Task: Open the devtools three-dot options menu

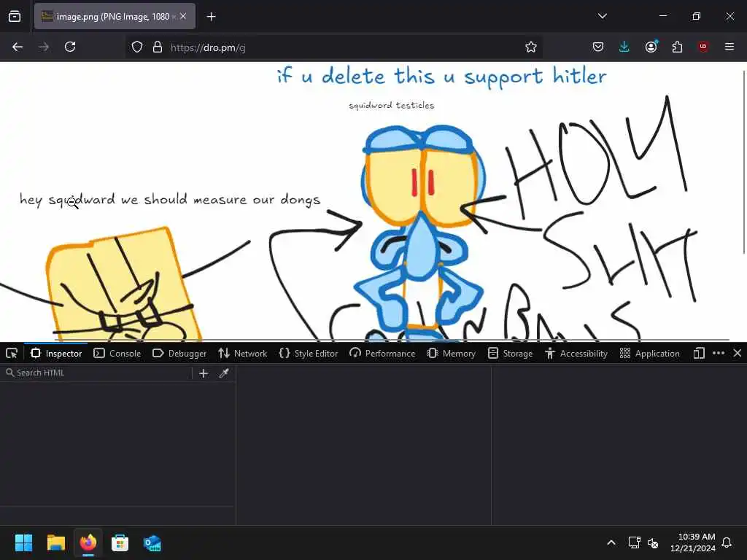Action: [x=719, y=354]
